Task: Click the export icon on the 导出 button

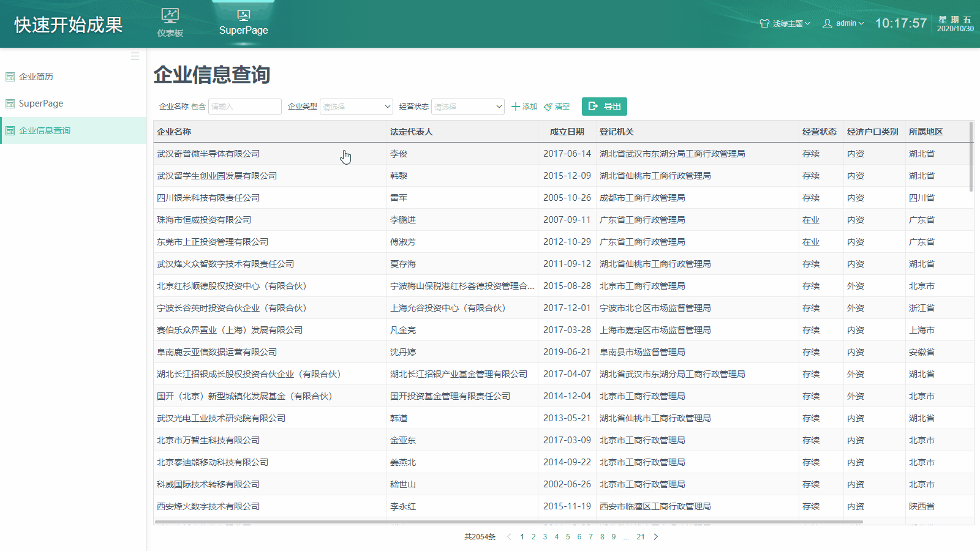Action: 593,106
